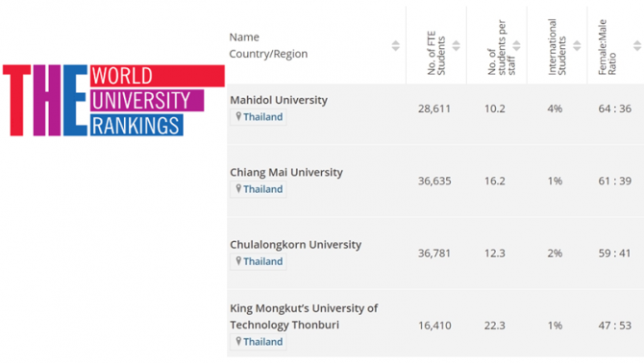Image resolution: width=644 pixels, height=363 pixels.
Task: Open King Mongkut's University of Technology Thonburi
Action: [304, 316]
